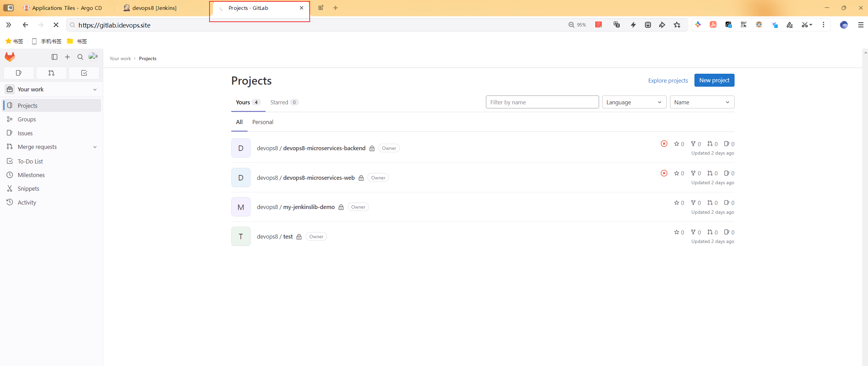The width and height of the screenshot is (868, 366).
Task: Focus the Filter by name field
Action: [542, 102]
